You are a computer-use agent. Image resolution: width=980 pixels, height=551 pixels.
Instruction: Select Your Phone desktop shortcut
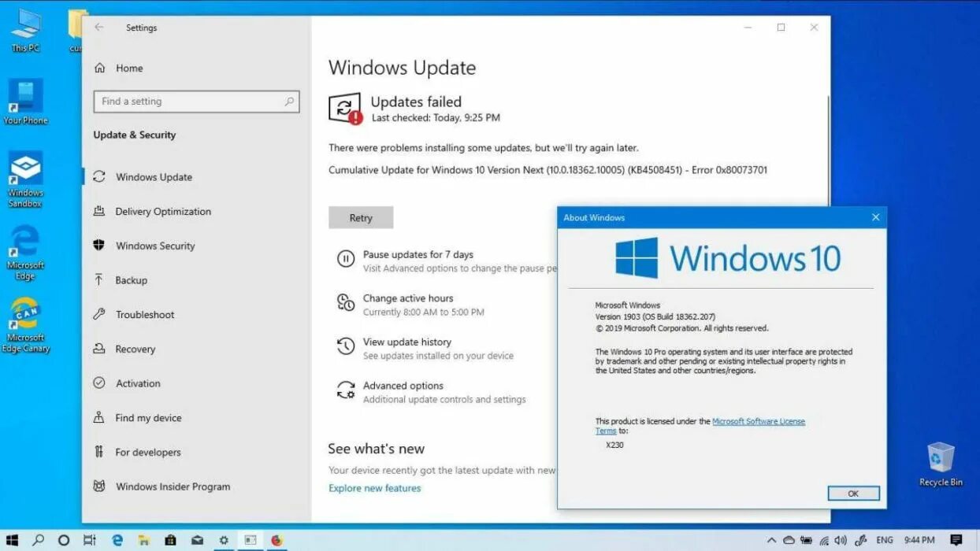pos(25,102)
